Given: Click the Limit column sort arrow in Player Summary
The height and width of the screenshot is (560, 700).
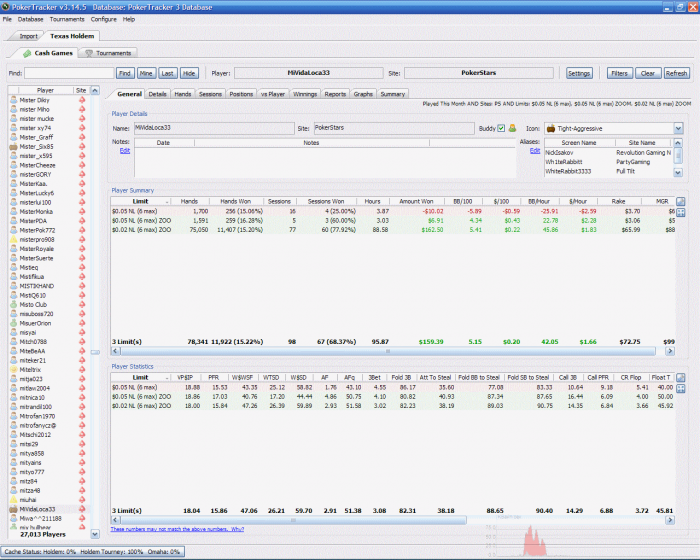Looking at the screenshot, I should [167, 202].
